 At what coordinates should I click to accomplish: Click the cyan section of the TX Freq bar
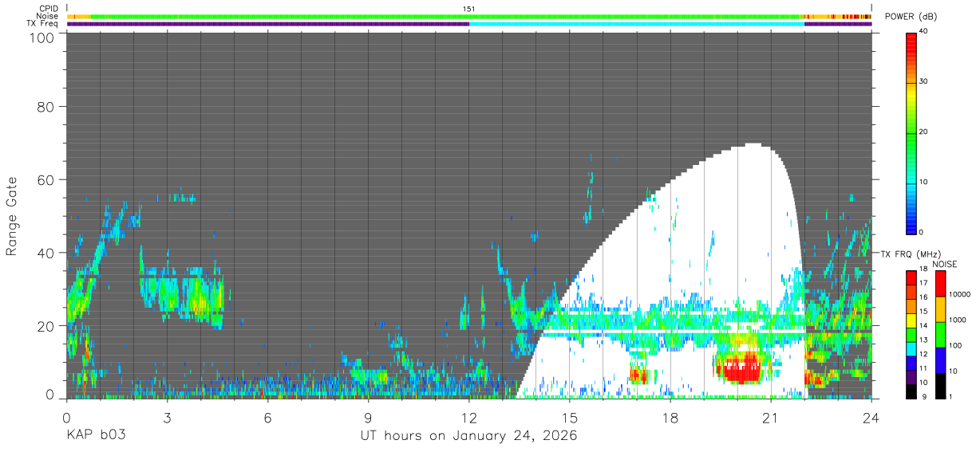[x=637, y=24]
